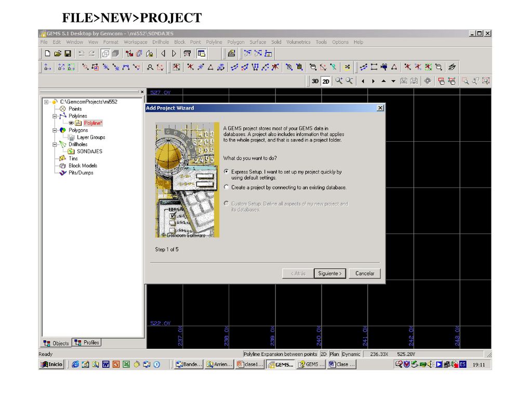The width and height of the screenshot is (532, 399).
Task: Click the gear settings icon in view toolbar
Action: coord(428,81)
